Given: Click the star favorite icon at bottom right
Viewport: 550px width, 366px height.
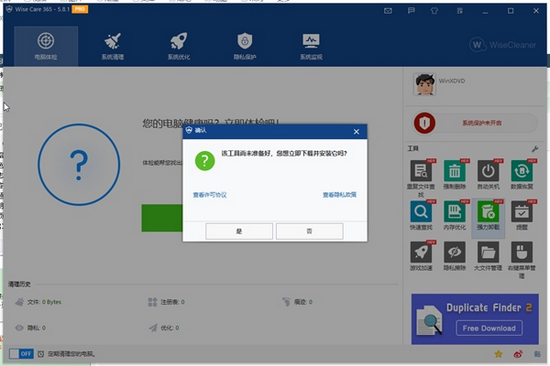Looking at the screenshot, I should pos(498,354).
